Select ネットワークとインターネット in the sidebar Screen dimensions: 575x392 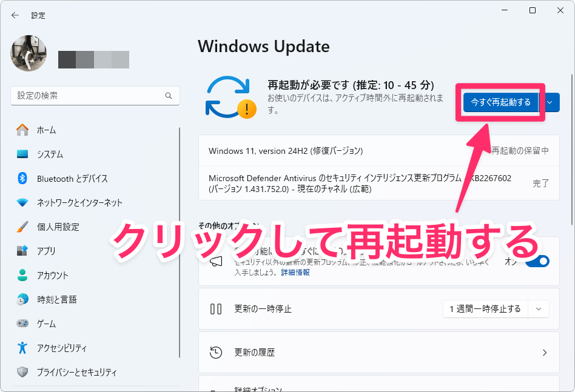(79, 202)
